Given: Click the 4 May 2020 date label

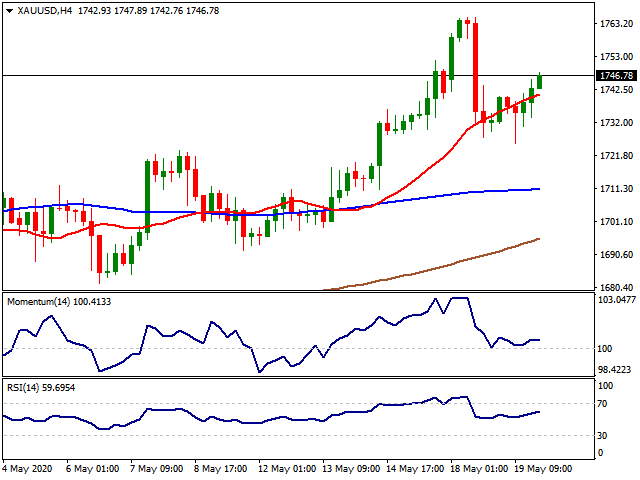Looking at the screenshot, I should [x=27, y=469].
